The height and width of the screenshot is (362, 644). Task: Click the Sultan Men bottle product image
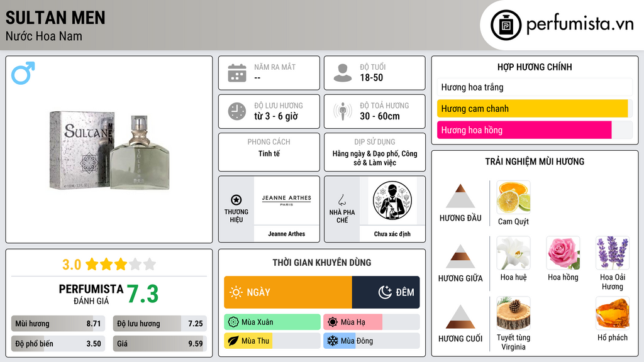pyautogui.click(x=109, y=151)
